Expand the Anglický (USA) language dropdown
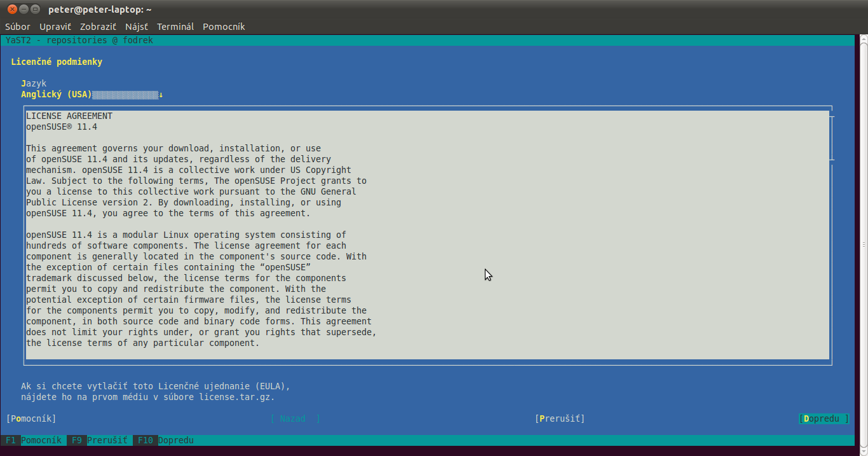 (x=92, y=95)
